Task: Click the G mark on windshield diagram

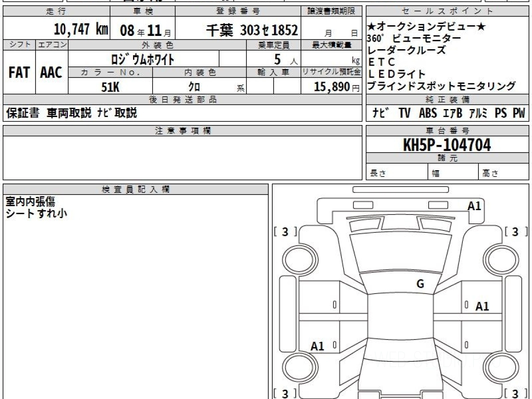Action: point(420,284)
